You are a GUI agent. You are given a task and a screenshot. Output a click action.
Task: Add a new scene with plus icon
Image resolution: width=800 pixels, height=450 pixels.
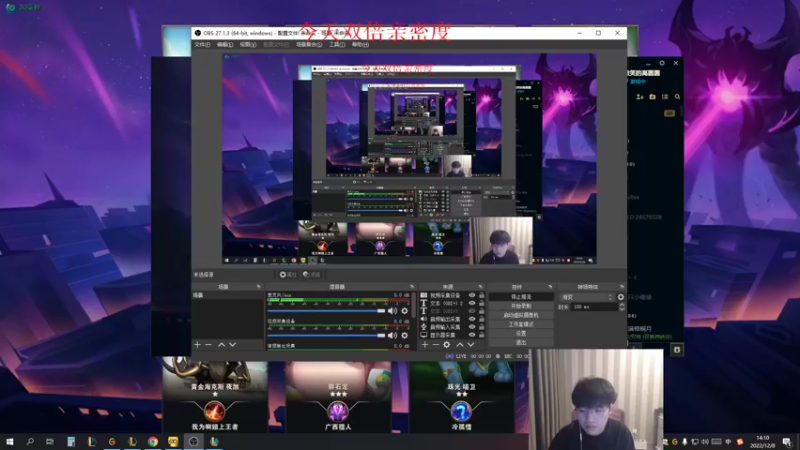197,345
